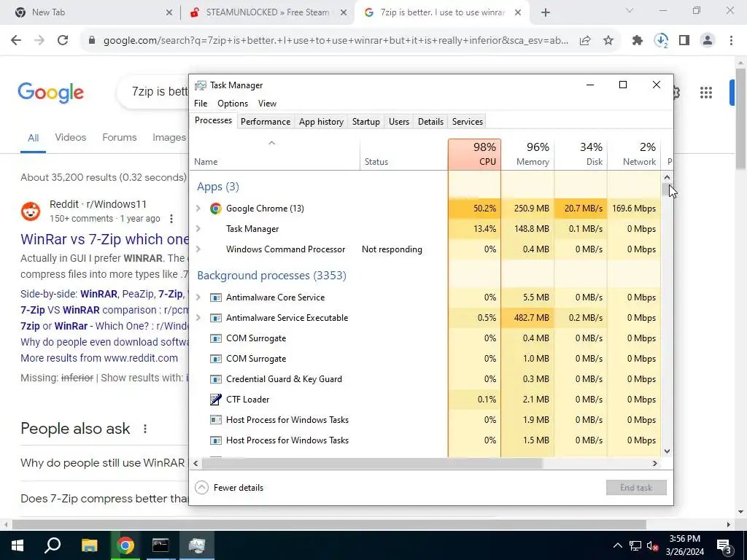
Task: Switch to the Services tab
Action: [468, 122]
